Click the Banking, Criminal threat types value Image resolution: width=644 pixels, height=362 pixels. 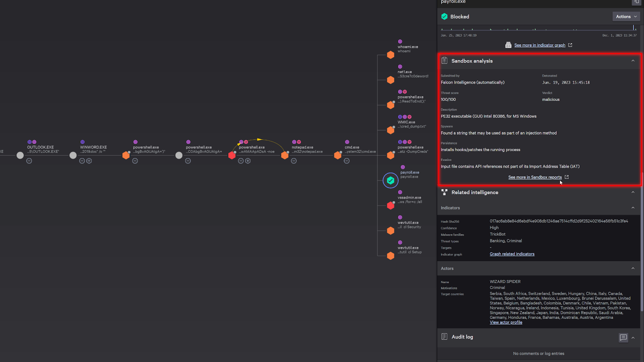click(x=506, y=241)
